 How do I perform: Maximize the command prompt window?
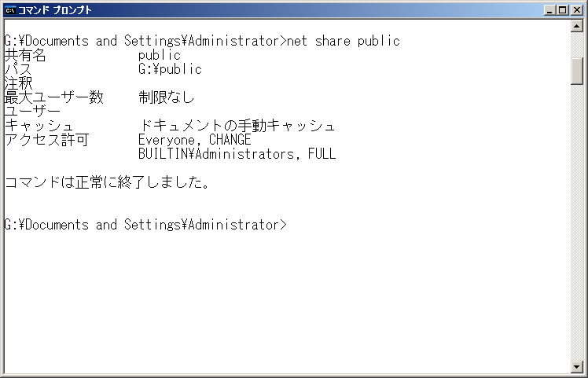tap(563, 10)
